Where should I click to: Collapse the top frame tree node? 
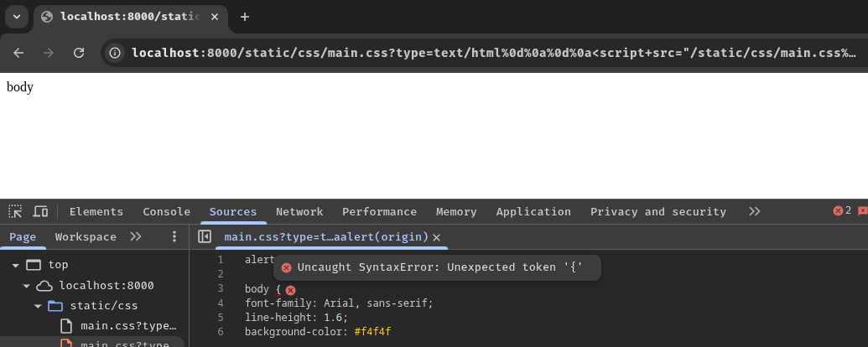[15, 265]
